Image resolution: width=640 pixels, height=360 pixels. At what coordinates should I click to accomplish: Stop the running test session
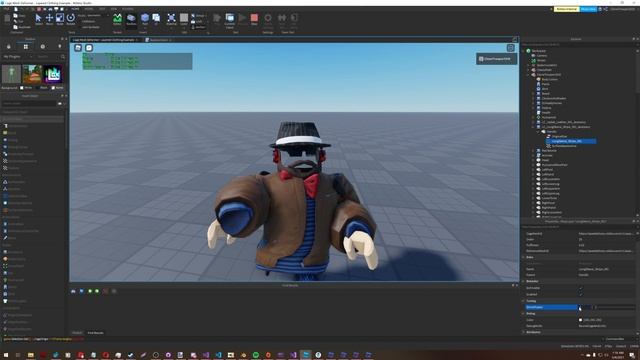click(254, 19)
